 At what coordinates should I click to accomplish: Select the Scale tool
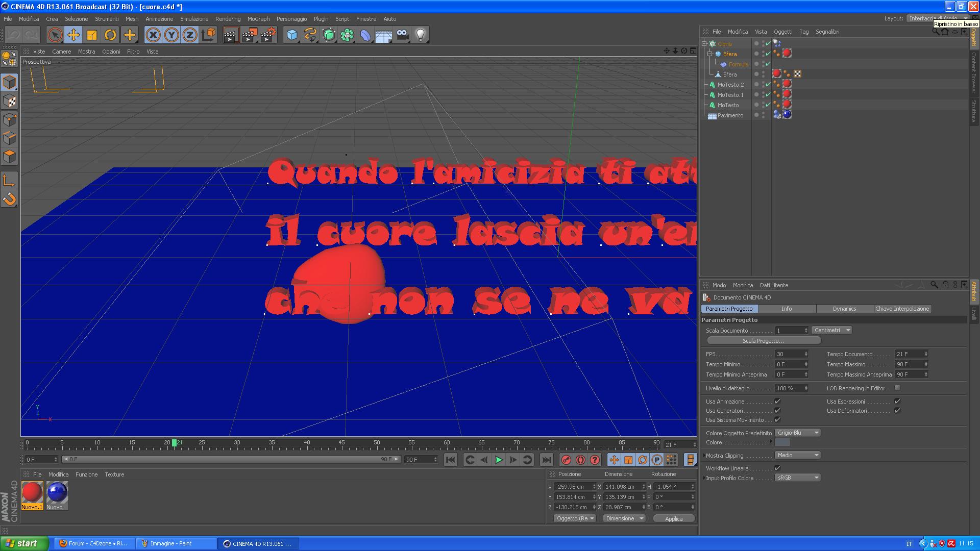(92, 35)
